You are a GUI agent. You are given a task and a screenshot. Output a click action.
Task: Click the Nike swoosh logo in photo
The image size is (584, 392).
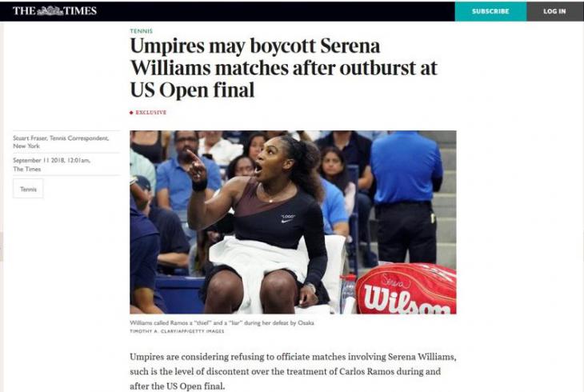coord(287,222)
